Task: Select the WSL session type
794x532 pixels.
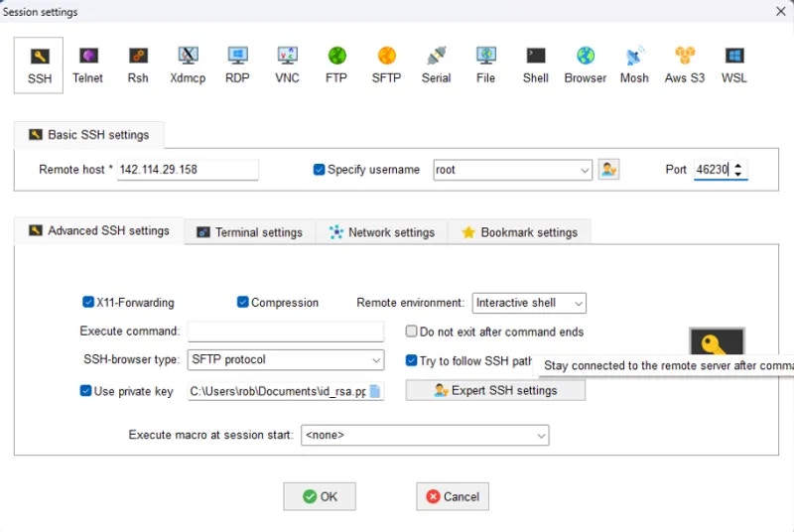Action: [x=734, y=66]
